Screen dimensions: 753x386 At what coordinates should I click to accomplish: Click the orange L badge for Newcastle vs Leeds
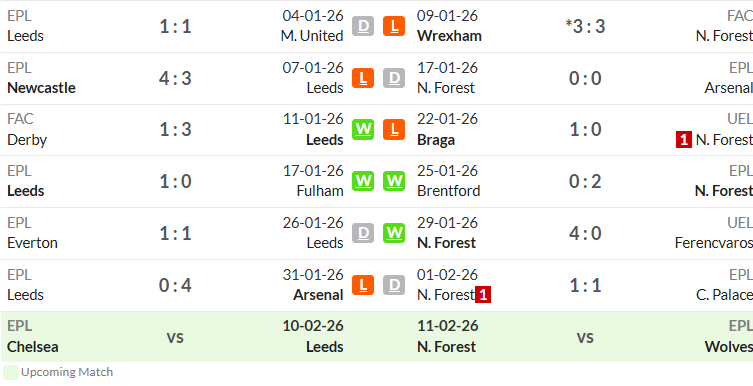(363, 78)
